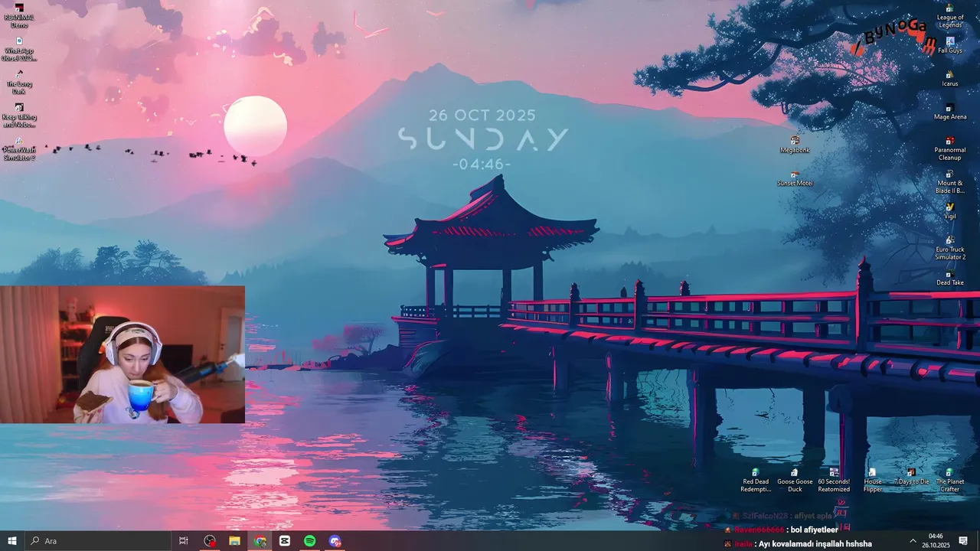Select the Fall Guys desktop shortcut
Viewport: 980px width, 551px height.
[950, 45]
